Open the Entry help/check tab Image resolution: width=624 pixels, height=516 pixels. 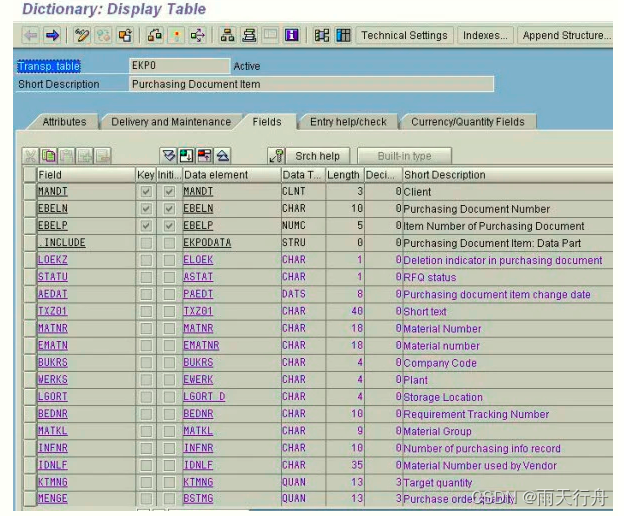coord(348,122)
